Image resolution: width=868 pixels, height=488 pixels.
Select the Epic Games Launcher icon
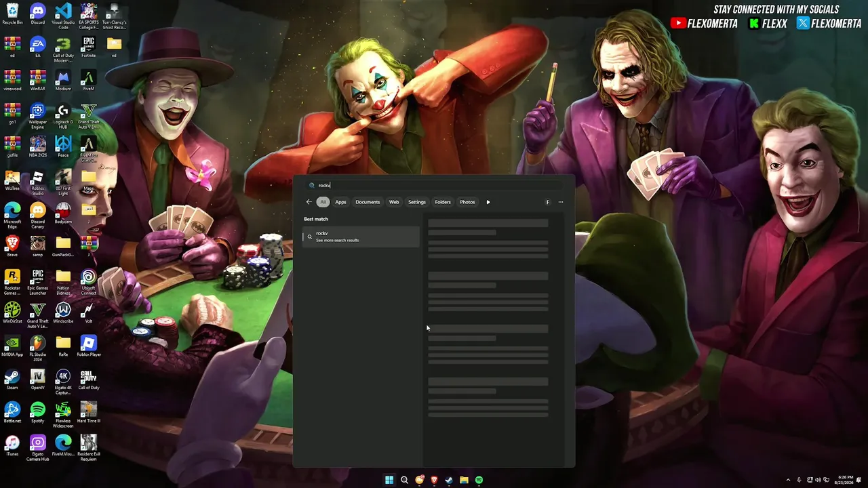point(38,282)
